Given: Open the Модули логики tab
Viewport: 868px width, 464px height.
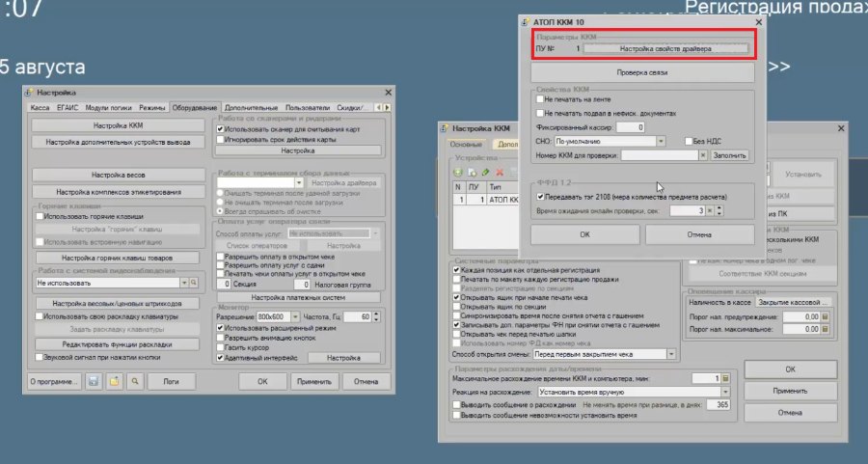Looking at the screenshot, I should point(108,108).
